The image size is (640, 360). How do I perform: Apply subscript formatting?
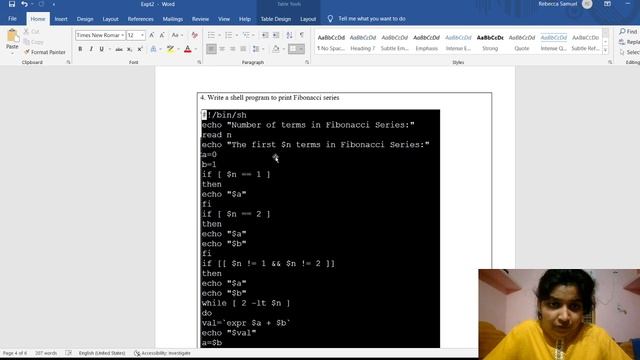pos(129,49)
